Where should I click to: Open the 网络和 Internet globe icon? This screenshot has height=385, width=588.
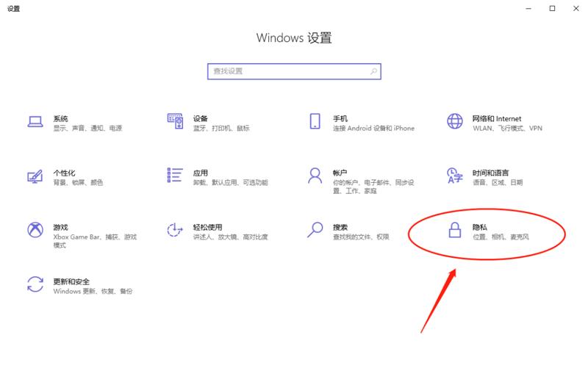coord(455,121)
